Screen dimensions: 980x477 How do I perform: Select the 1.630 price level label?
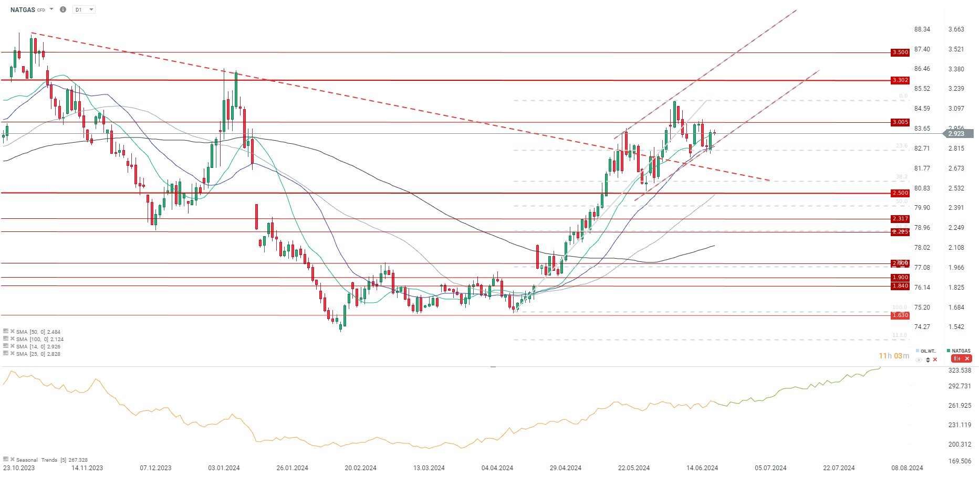tap(900, 315)
